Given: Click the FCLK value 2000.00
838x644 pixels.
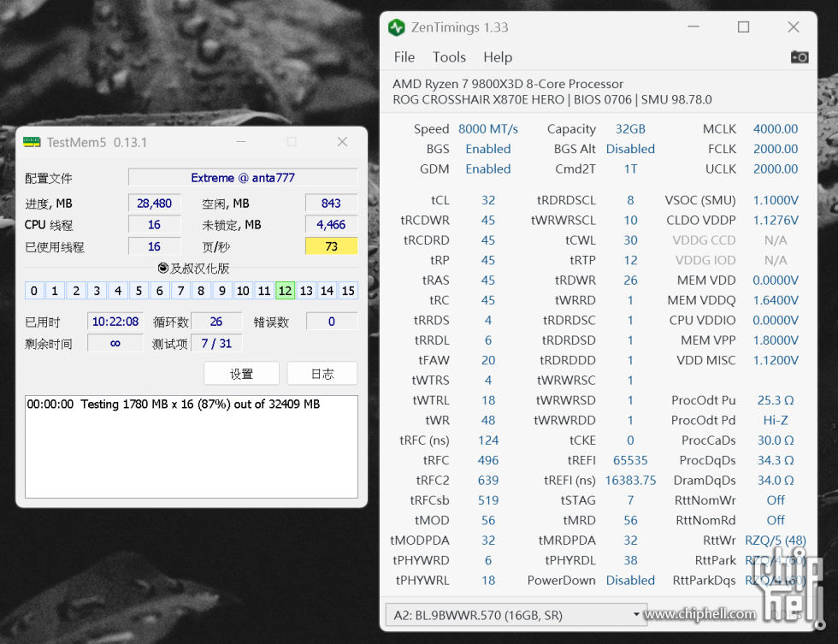Looking at the screenshot, I should click(776, 149).
